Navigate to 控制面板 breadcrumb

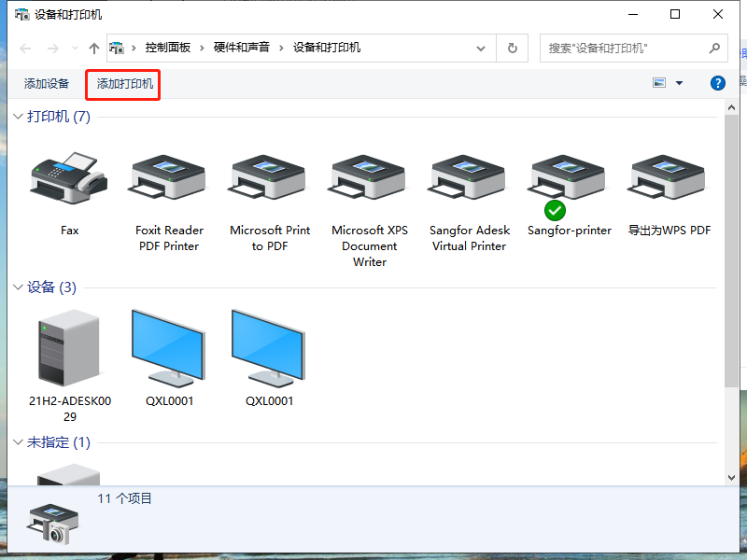click(x=168, y=48)
